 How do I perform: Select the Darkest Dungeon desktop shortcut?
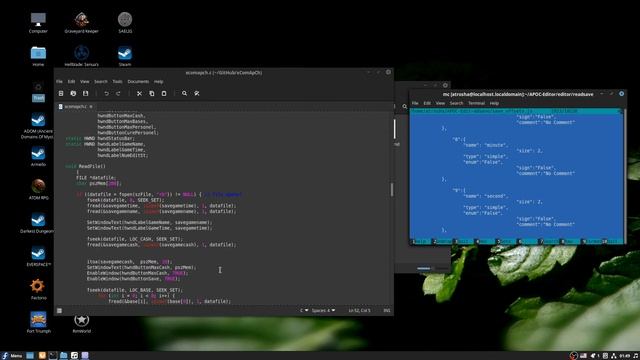[x=38, y=223]
